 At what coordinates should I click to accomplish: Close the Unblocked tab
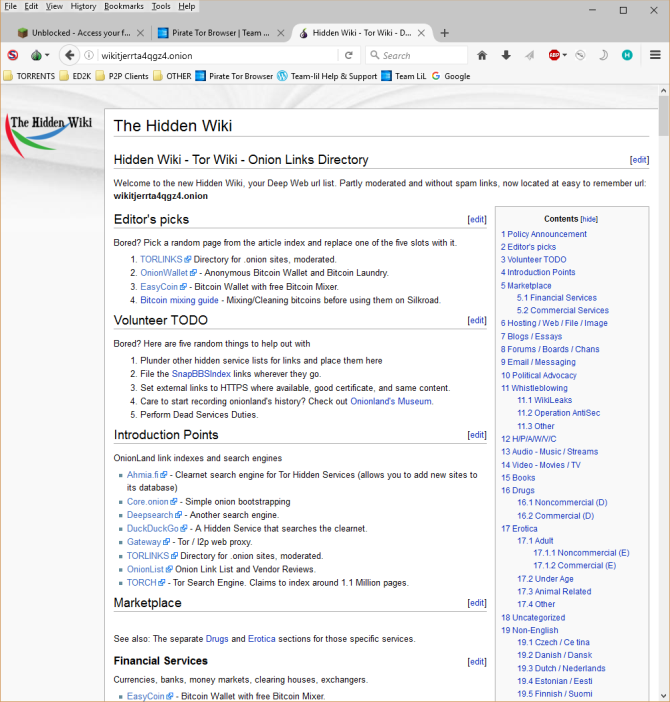[140, 33]
